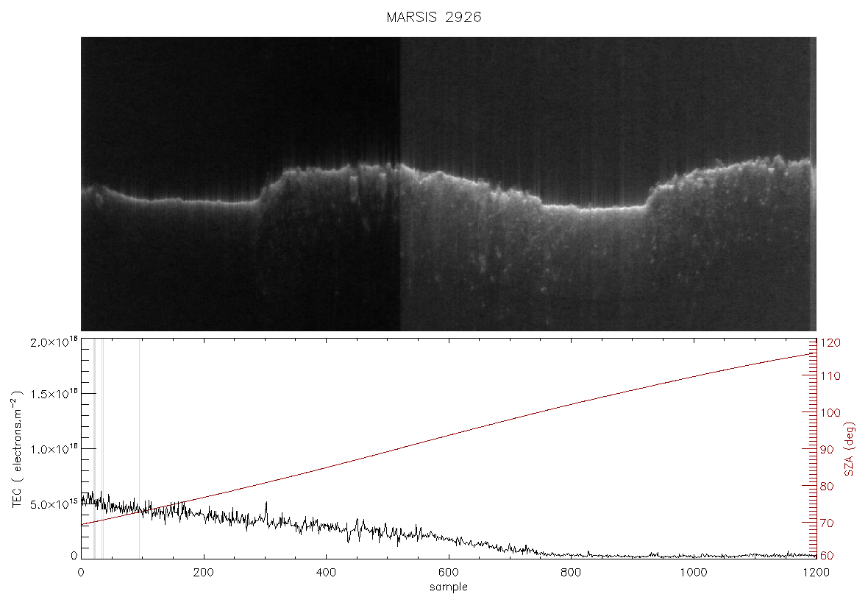This screenshot has width=868, height=611.
Task: Click the 2.0×10^16 TEC axis value
Action: 54,342
